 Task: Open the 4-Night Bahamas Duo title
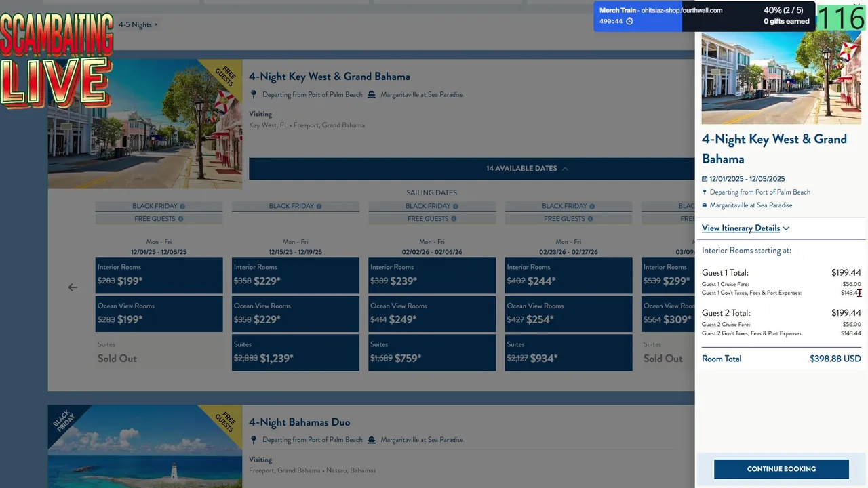coord(300,422)
